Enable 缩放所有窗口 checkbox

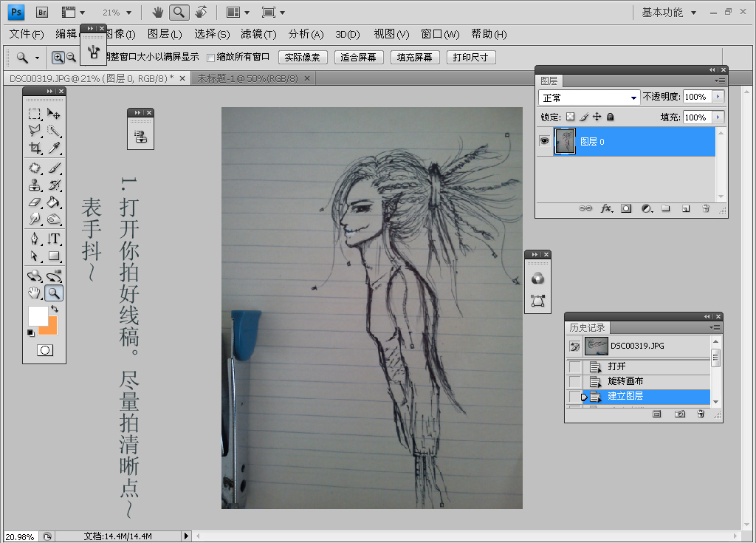(211, 58)
